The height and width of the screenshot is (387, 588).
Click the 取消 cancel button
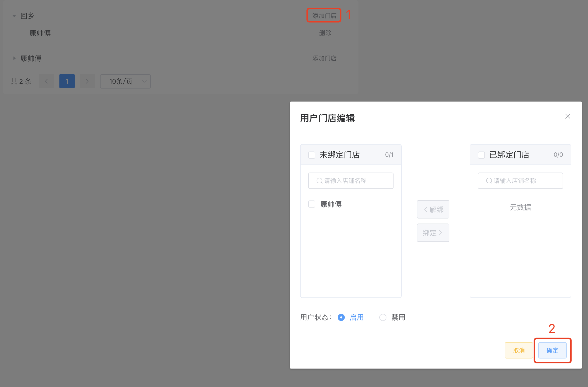point(519,350)
